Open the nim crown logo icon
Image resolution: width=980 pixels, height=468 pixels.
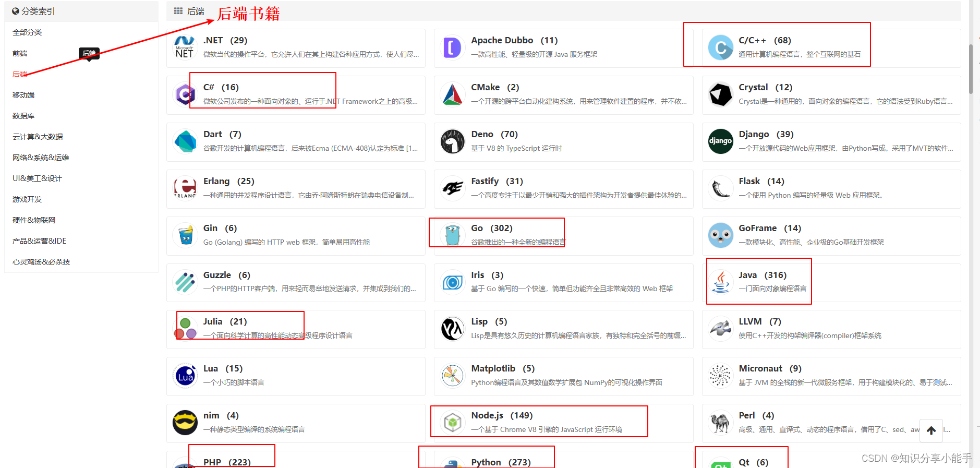pos(185,423)
